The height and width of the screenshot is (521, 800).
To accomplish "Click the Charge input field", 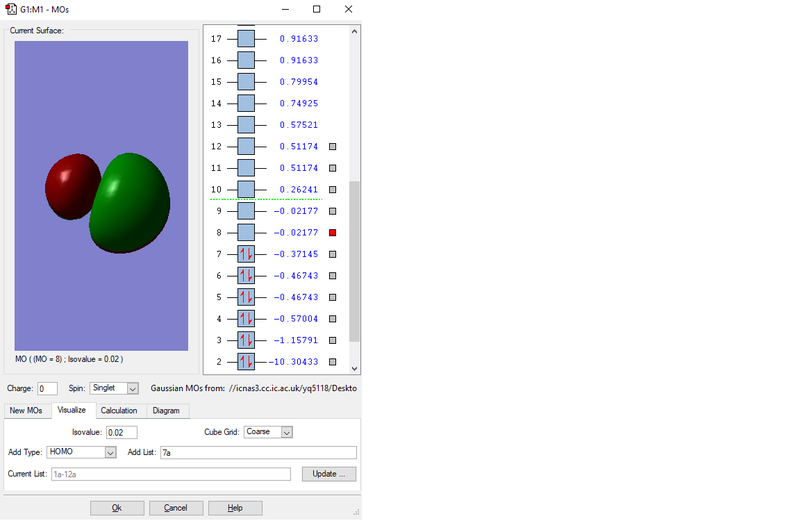I will click(47, 389).
